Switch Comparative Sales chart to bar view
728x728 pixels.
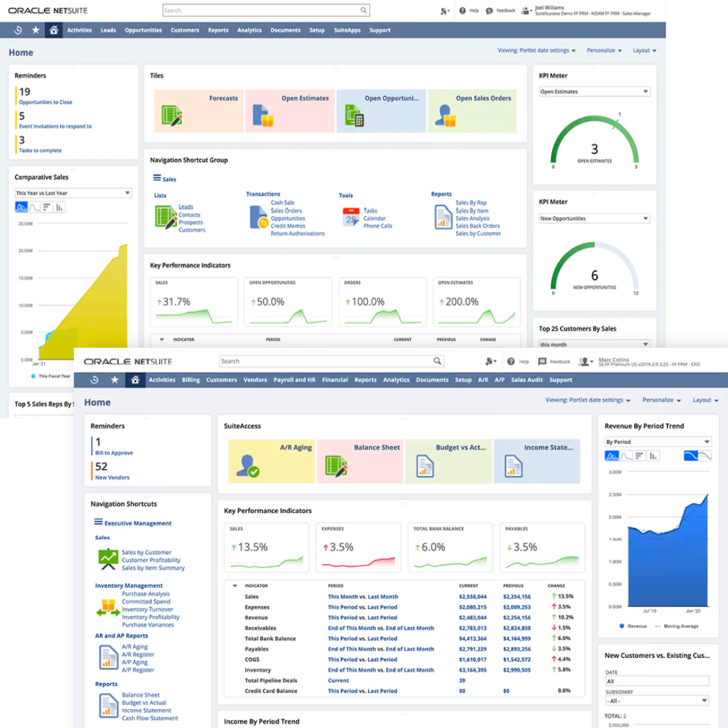[x=59, y=207]
